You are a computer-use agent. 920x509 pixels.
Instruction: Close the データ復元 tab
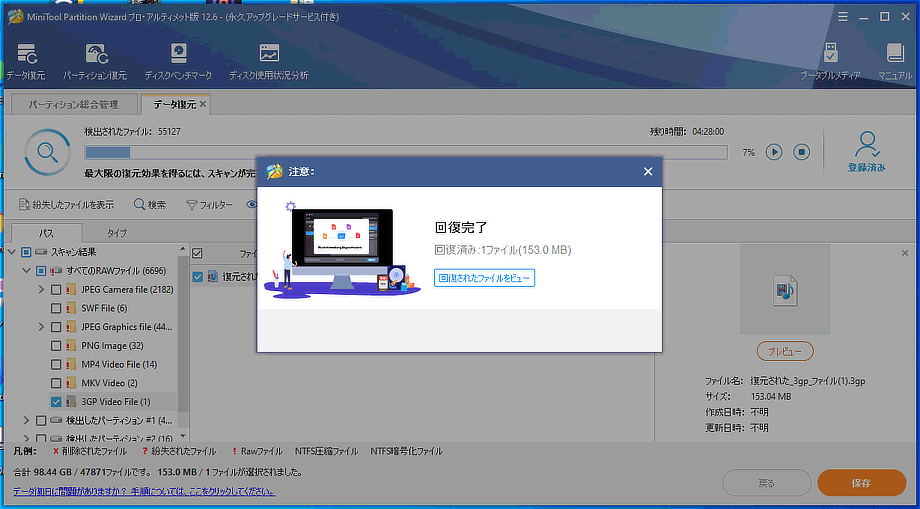pyautogui.click(x=203, y=104)
